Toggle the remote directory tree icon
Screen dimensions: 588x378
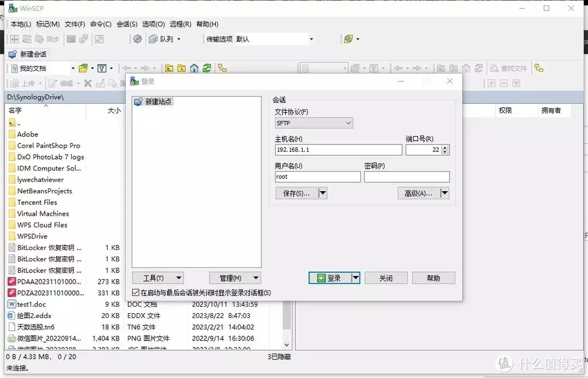pyautogui.click(x=539, y=68)
